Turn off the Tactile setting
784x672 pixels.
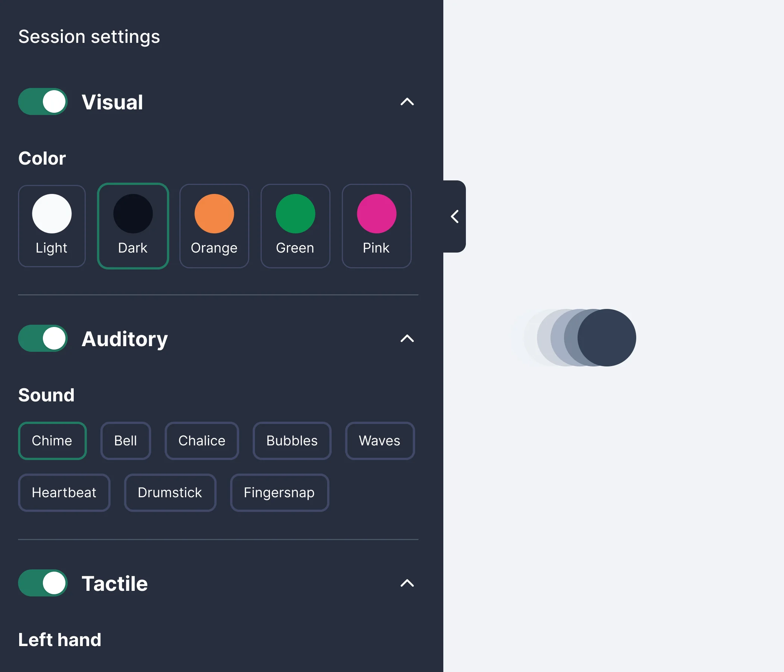click(42, 583)
